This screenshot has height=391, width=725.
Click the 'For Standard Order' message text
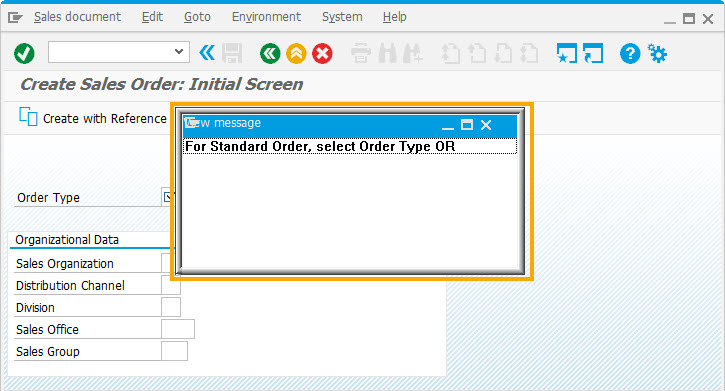pyautogui.click(x=320, y=147)
